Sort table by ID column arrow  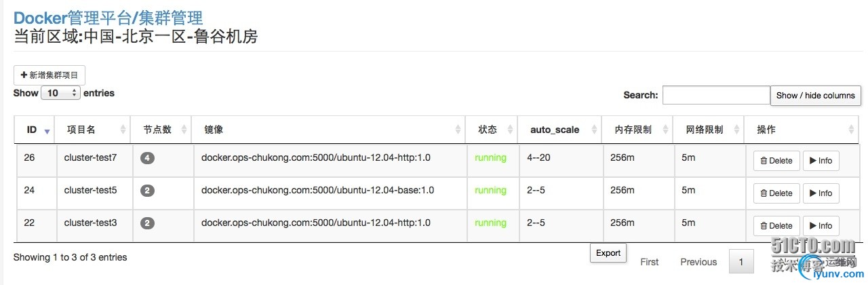[x=46, y=130]
